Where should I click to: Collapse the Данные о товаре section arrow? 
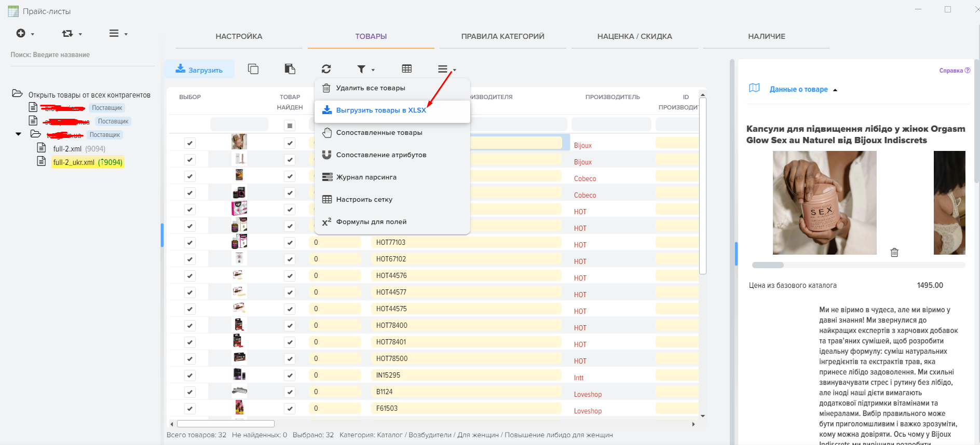pyautogui.click(x=835, y=90)
